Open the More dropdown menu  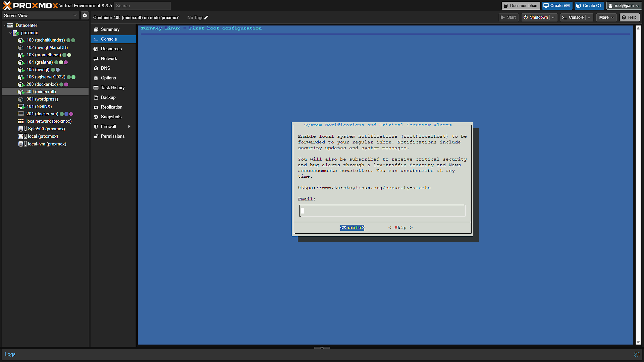[x=606, y=17]
